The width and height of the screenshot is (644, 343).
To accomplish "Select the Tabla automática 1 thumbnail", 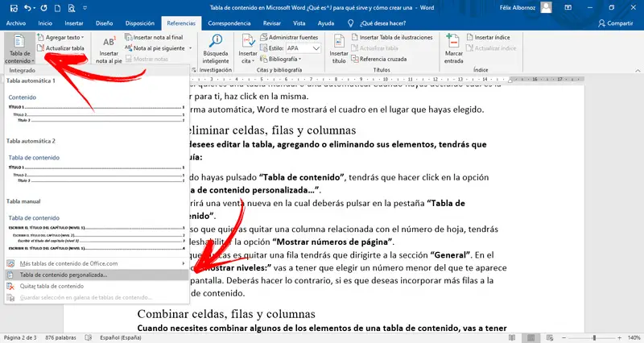I will click(97, 108).
